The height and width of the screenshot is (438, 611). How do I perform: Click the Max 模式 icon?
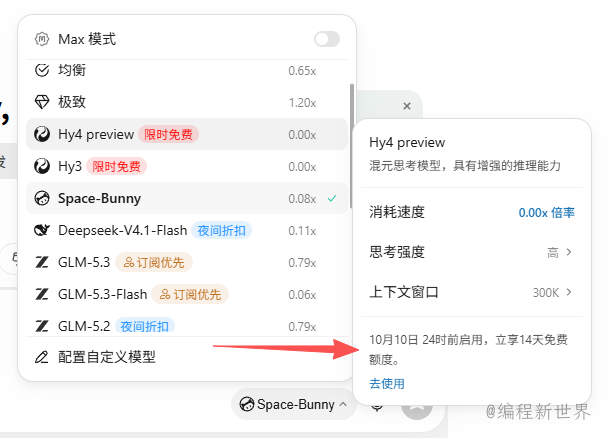42,39
